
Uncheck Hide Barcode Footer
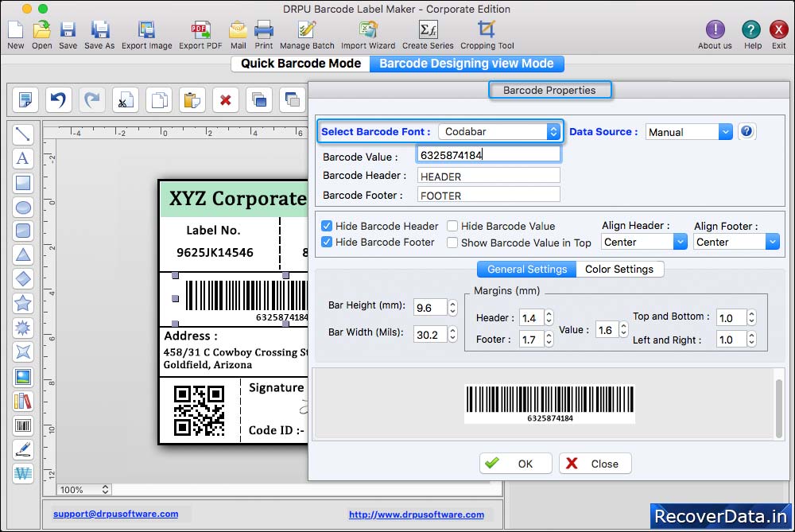[x=327, y=242]
